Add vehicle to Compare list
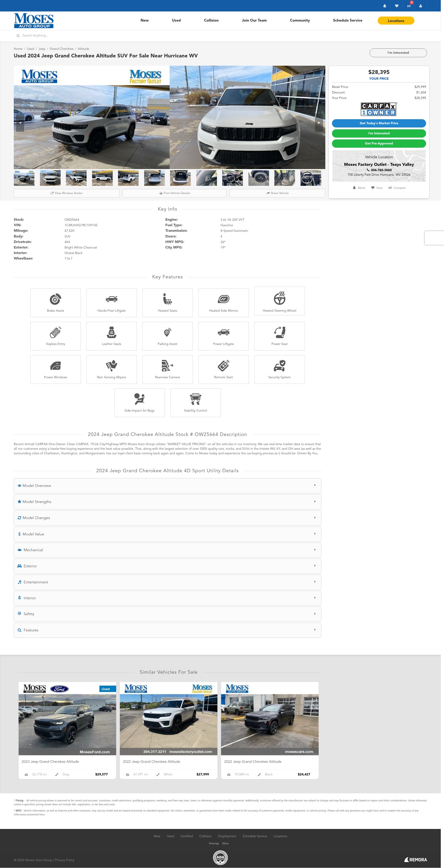Viewport: 444px width, 868px height. (x=397, y=188)
